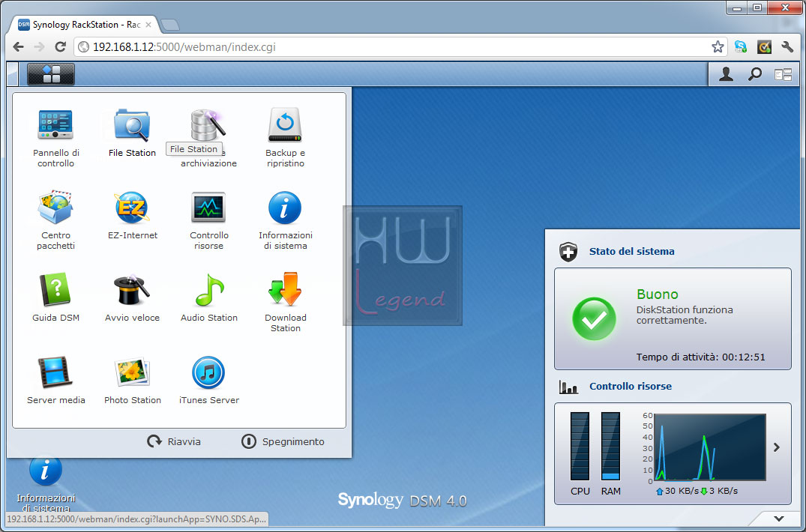Show next resource monitor graph
806x532 pixels.
(777, 447)
